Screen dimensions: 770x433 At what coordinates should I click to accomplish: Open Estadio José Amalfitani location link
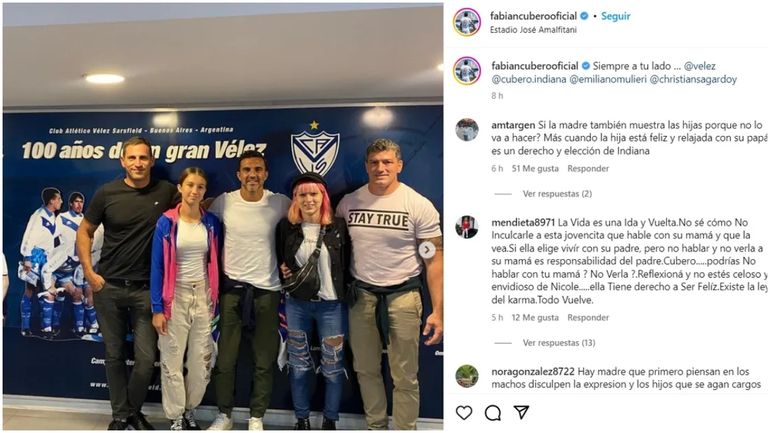[x=533, y=30]
